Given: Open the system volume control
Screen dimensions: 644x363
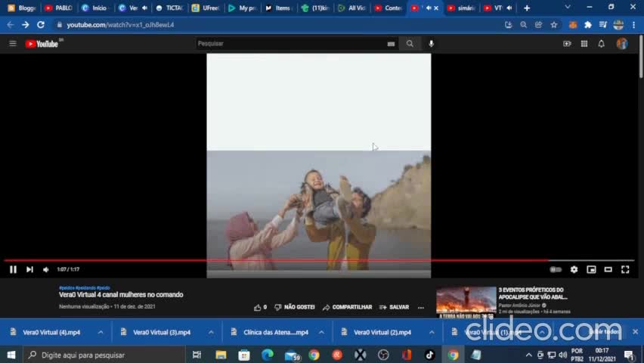Looking at the screenshot, I should pyautogui.click(x=563, y=355).
